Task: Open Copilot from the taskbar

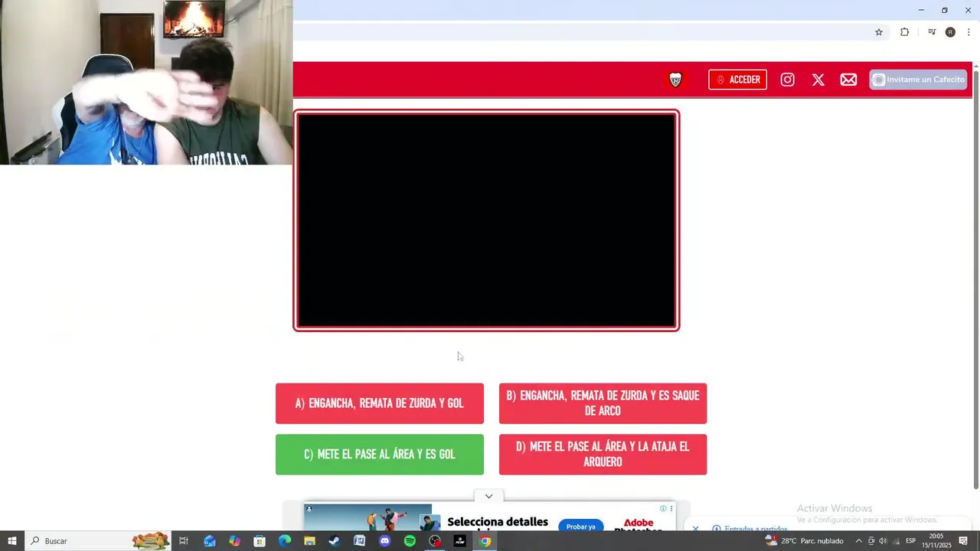Action: (x=234, y=541)
